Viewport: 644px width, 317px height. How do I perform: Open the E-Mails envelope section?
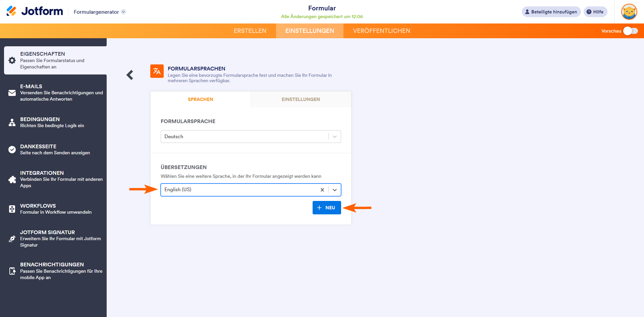[12, 93]
